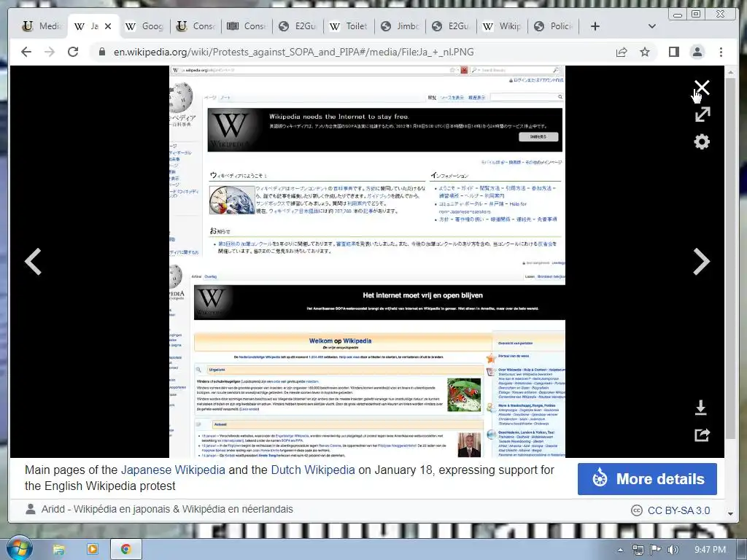Open the Dutch Wikipedia link
The image size is (747, 560).
313,470
